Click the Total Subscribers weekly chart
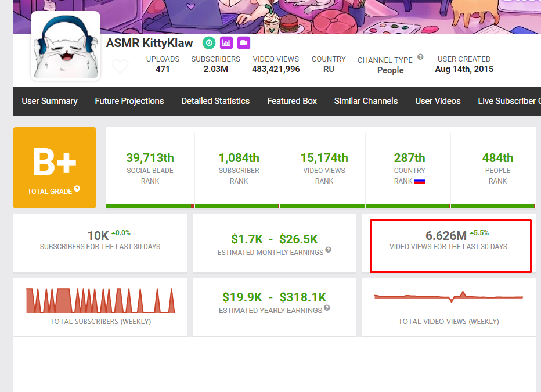 (100, 301)
